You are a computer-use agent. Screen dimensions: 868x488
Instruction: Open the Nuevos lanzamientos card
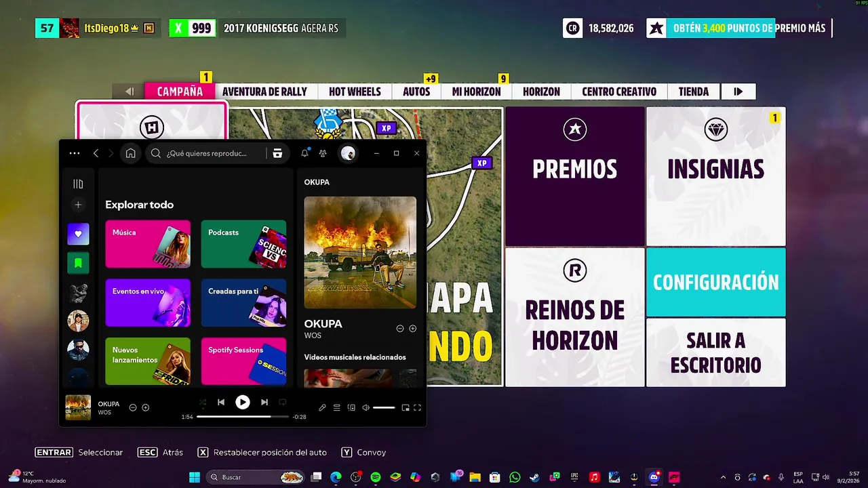(x=148, y=361)
